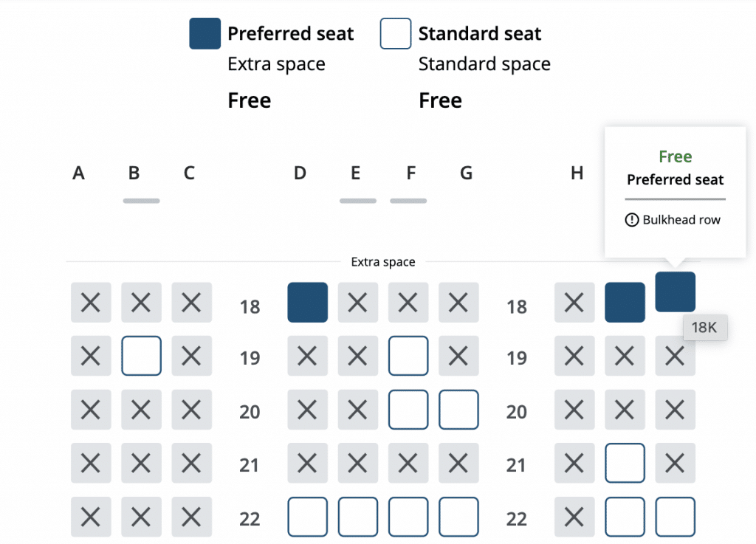Toggle seat 22K selection
The image size is (756, 544).
[675, 517]
